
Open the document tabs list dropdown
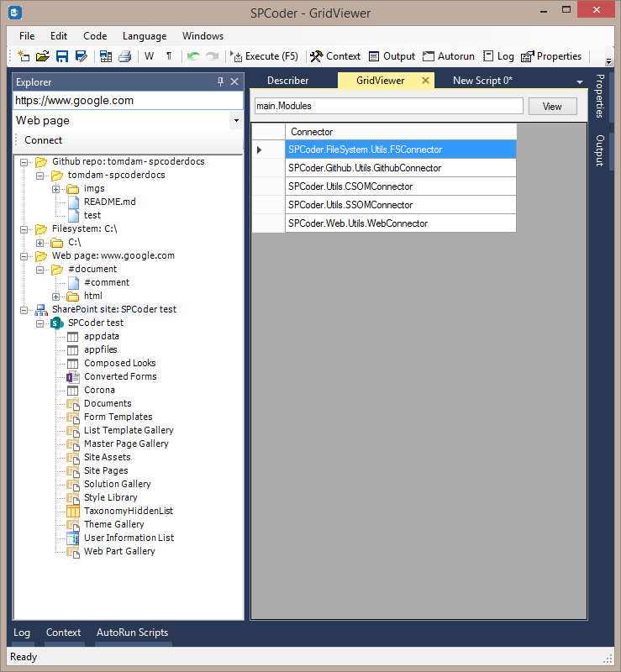pyautogui.click(x=579, y=81)
